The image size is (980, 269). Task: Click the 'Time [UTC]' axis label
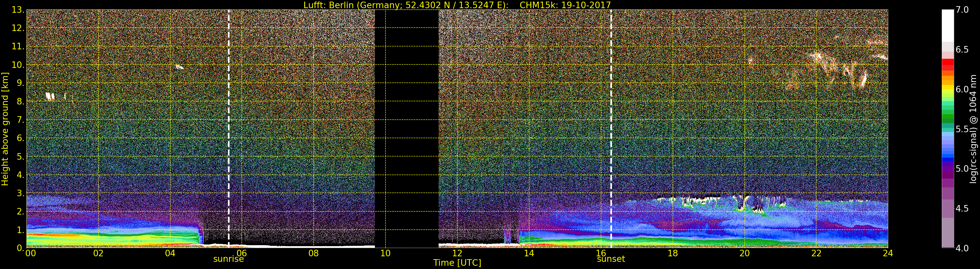point(457,263)
